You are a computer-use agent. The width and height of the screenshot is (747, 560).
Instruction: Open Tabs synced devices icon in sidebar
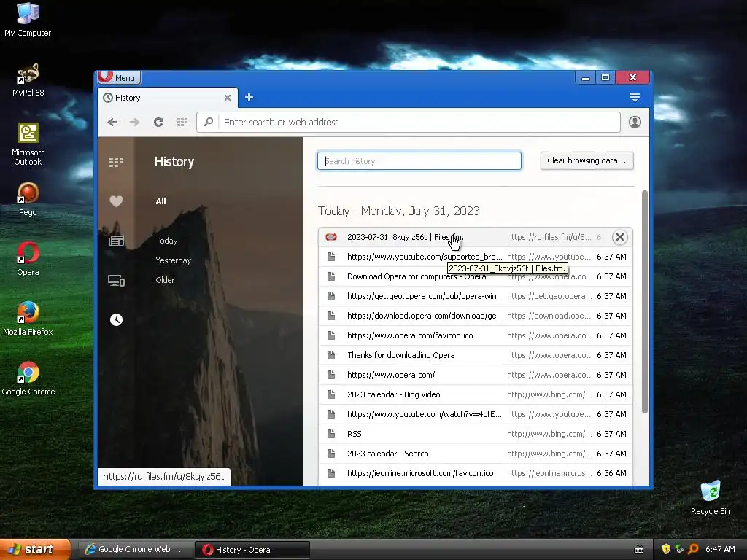coord(116,281)
